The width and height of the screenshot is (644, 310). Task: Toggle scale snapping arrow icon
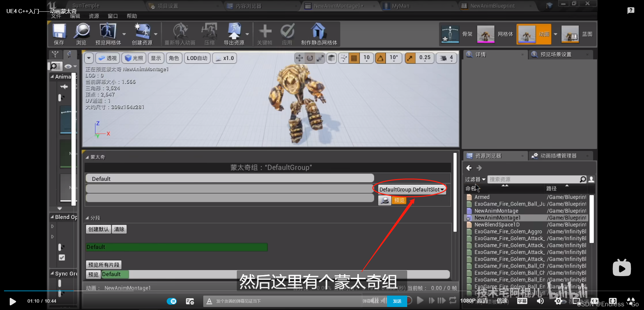[x=410, y=58]
